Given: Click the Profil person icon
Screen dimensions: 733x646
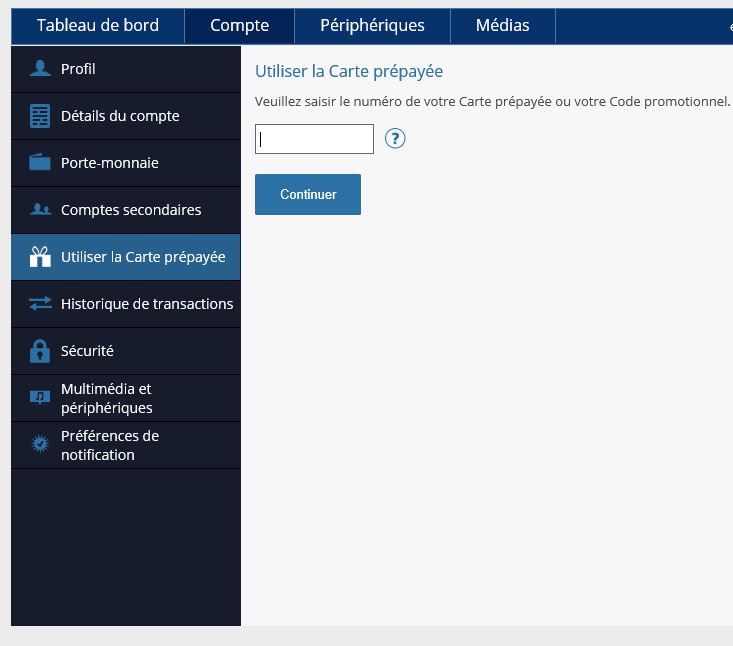Looking at the screenshot, I should click(x=40, y=69).
